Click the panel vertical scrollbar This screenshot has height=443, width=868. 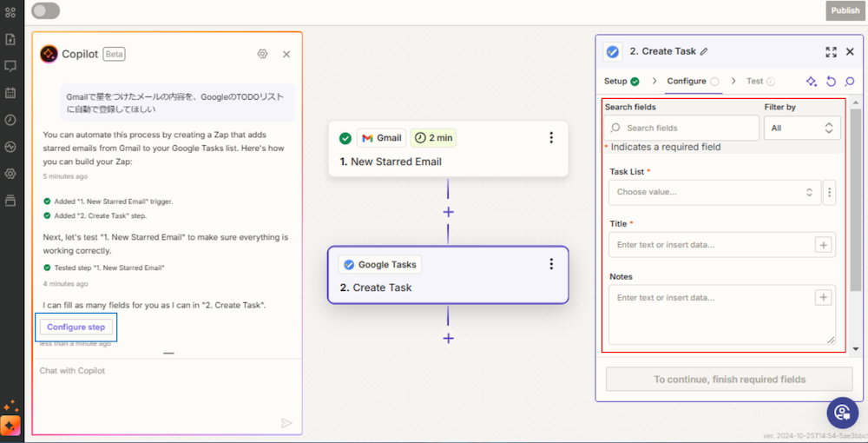click(x=856, y=200)
